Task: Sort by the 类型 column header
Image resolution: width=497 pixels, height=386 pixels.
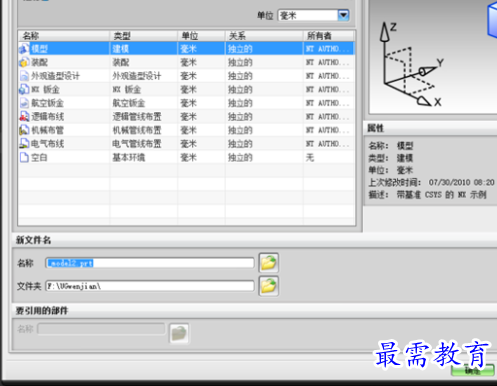Action: [144, 36]
